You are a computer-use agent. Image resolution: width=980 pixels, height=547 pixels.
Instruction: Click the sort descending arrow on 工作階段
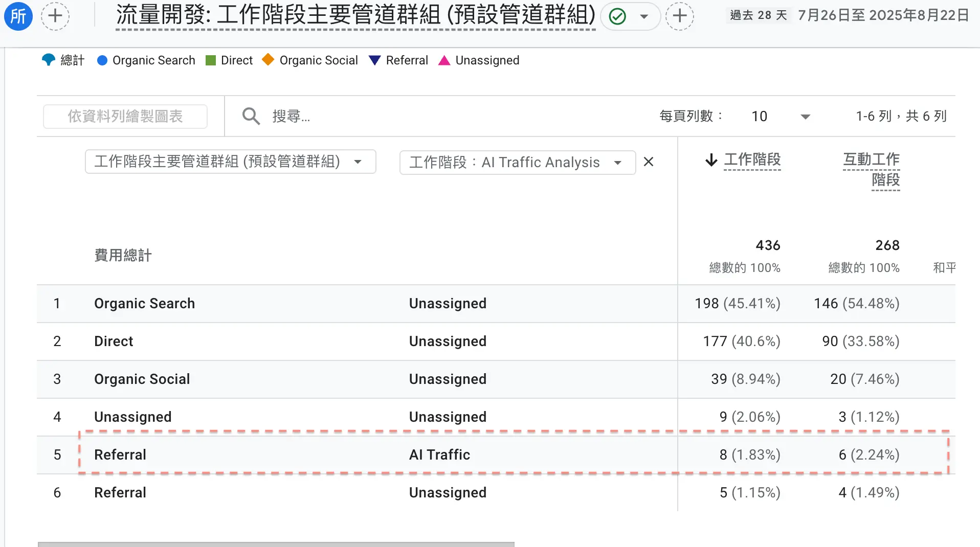[711, 161]
